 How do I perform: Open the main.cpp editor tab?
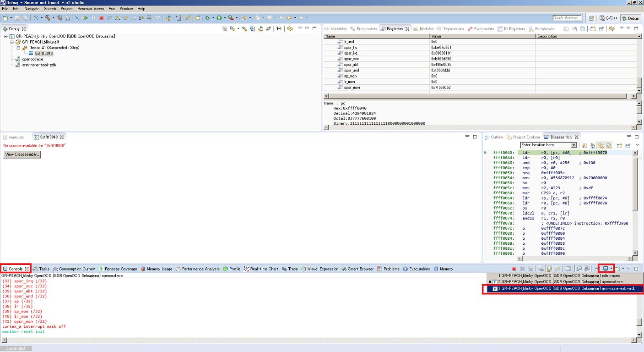point(13,137)
